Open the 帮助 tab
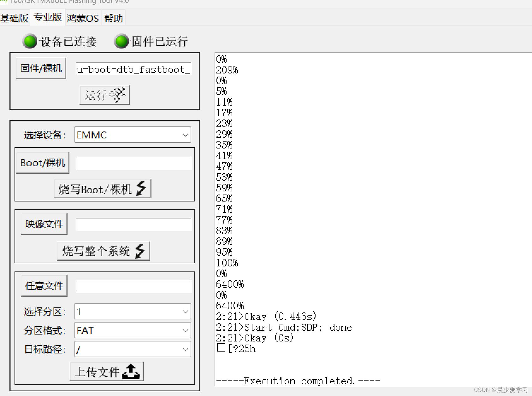Viewport: 532px width, 396px height. [x=113, y=18]
